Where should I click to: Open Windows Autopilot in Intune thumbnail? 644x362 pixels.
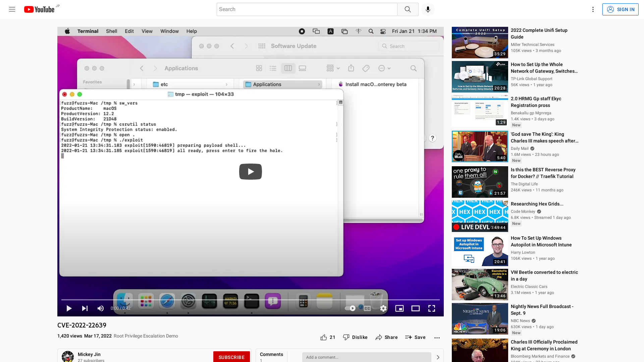coord(480,250)
